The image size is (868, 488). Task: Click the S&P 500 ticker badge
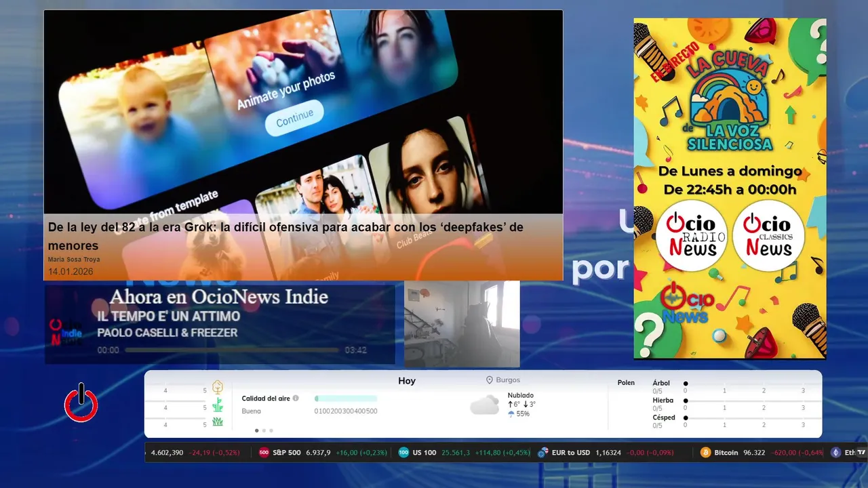(264, 452)
